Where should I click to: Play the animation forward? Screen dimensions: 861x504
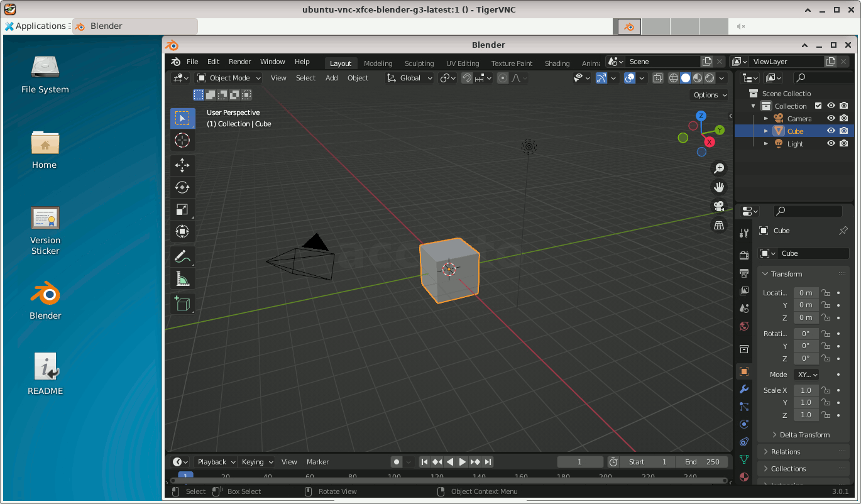pos(463,462)
